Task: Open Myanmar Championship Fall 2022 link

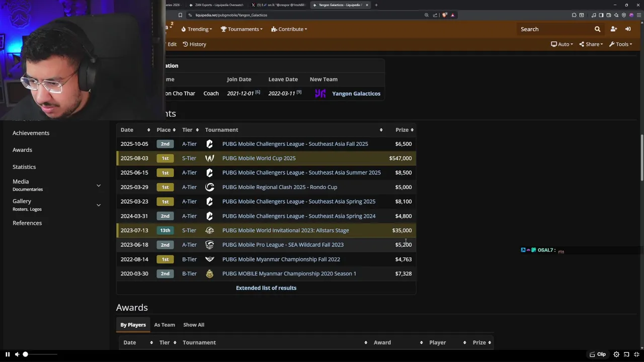Action: point(281,259)
